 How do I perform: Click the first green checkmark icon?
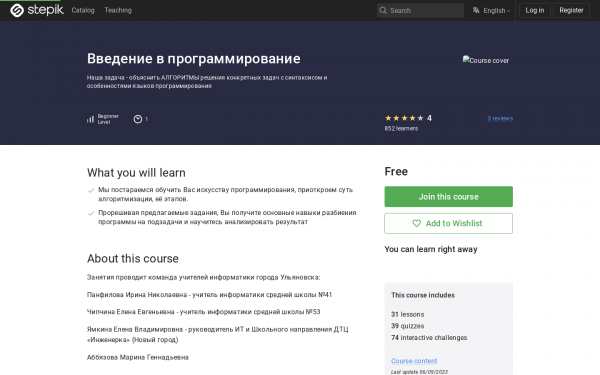point(91,190)
